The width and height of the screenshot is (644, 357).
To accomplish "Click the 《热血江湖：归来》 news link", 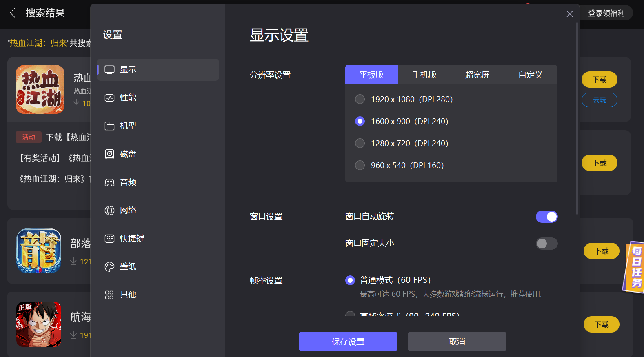I will [x=53, y=179].
